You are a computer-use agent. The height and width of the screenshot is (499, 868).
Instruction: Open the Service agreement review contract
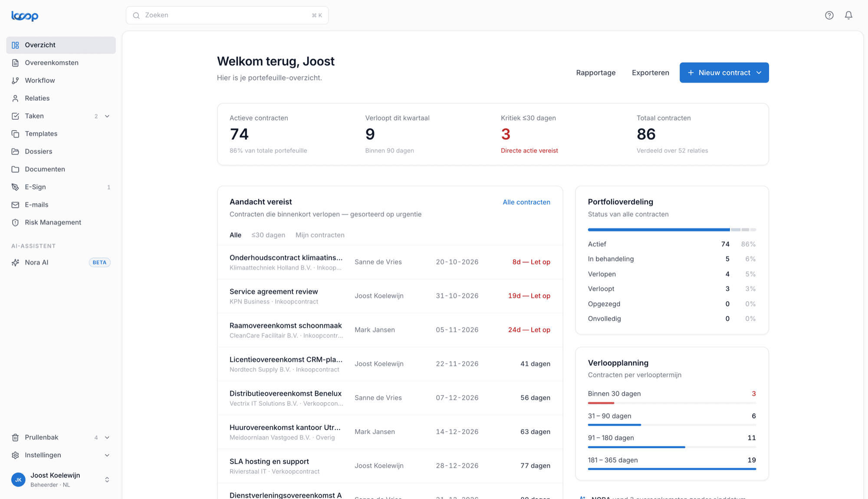click(x=390, y=296)
